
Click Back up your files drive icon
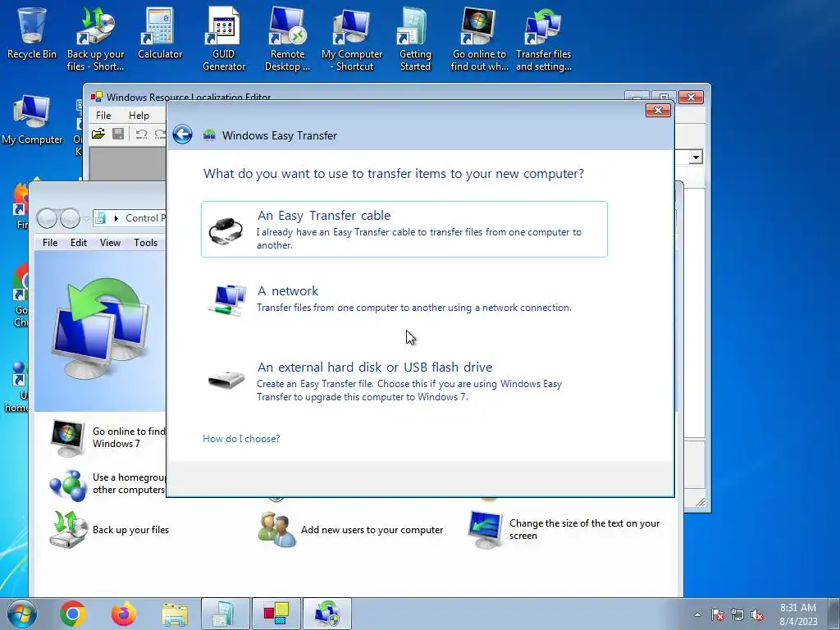pyautogui.click(x=69, y=529)
